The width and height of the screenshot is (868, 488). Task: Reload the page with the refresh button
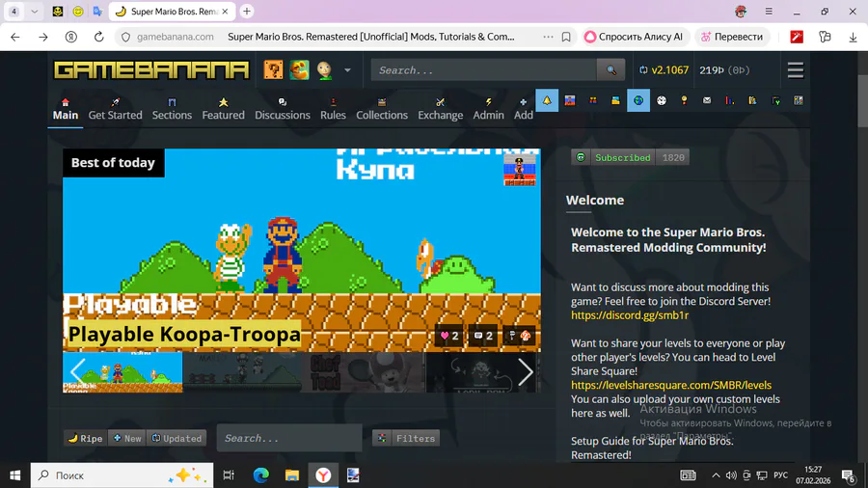tap(98, 37)
